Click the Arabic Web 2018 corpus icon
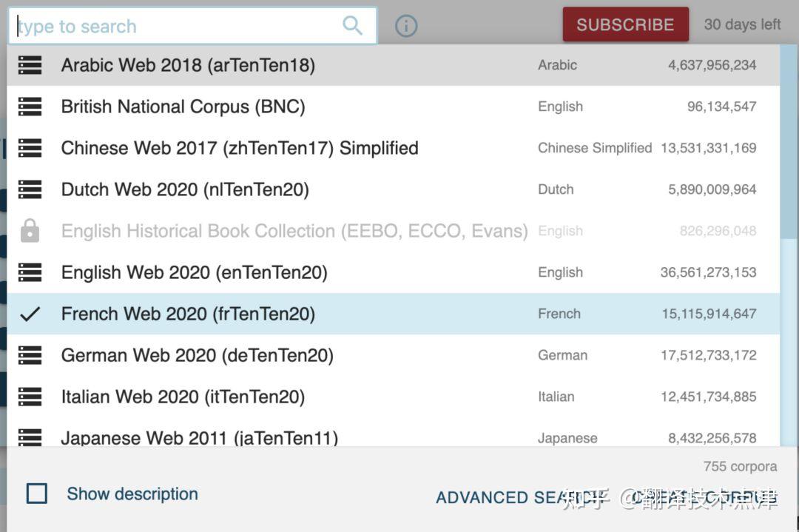Image resolution: width=799 pixels, height=532 pixels. click(30, 65)
